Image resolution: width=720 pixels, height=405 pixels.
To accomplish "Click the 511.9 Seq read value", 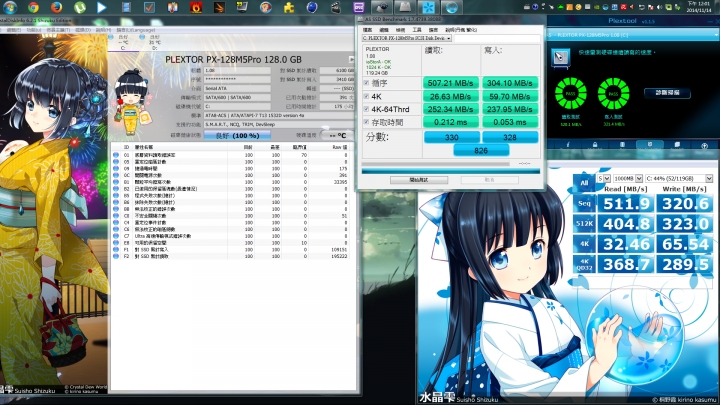I will (625, 203).
